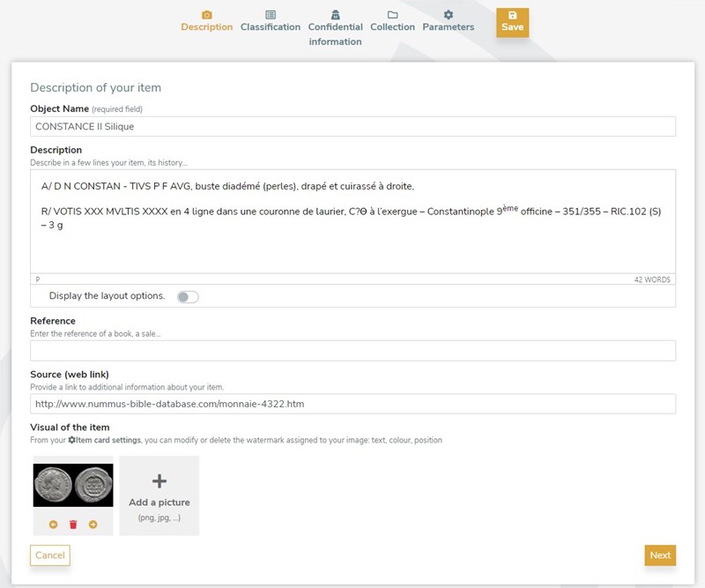Viewport: 705px width, 588px height.
Task: Click inside the Description text editor
Action: pyautogui.click(x=353, y=221)
